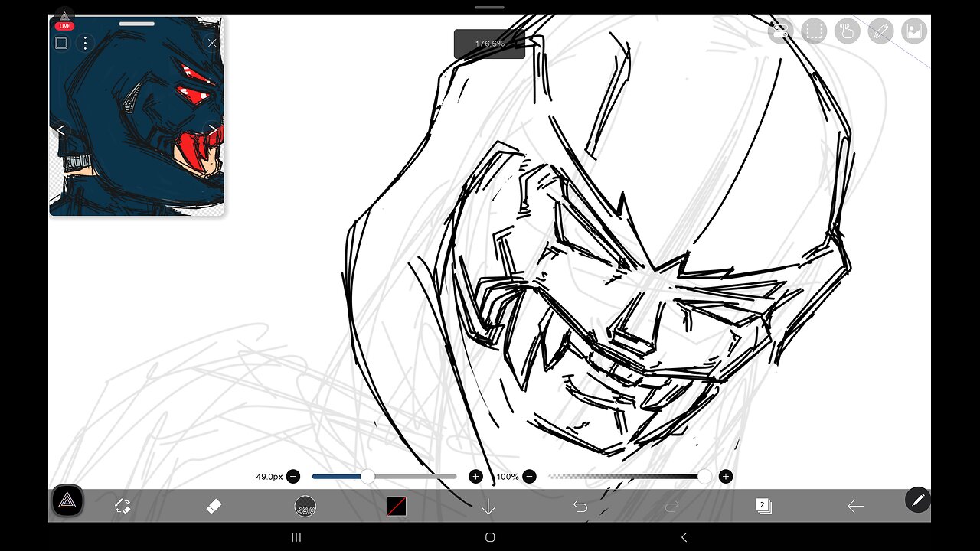980x551 pixels.
Task: Increase brush thickness with plus button
Action: (x=475, y=476)
